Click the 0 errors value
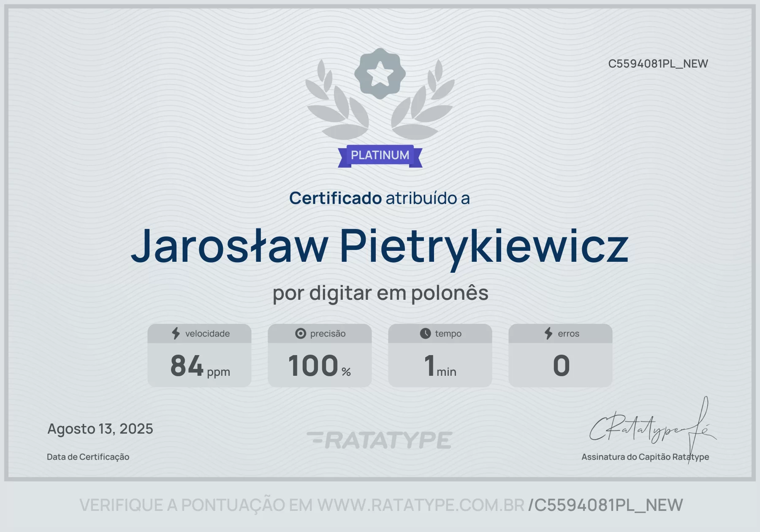Viewport: 760px width, 532px height. pos(561,366)
